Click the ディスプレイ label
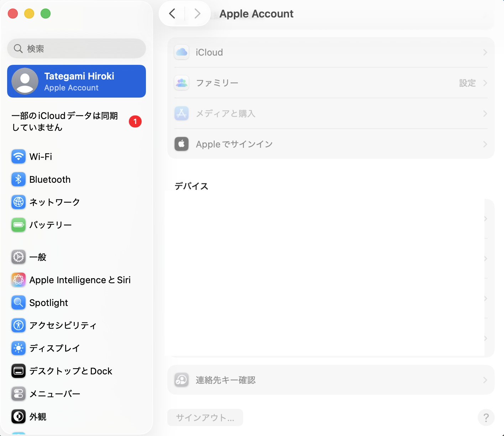504x436 pixels. point(54,348)
